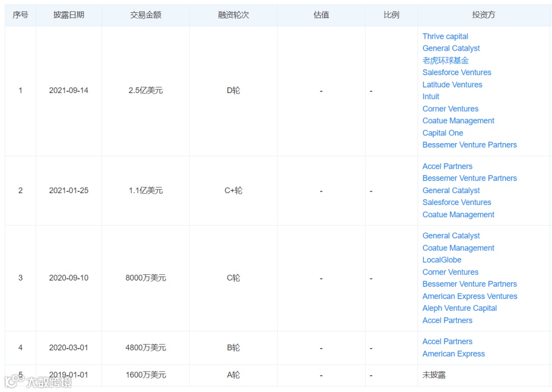Click the 比例 column header
Viewport: 552px width, 392px height.
click(x=392, y=15)
